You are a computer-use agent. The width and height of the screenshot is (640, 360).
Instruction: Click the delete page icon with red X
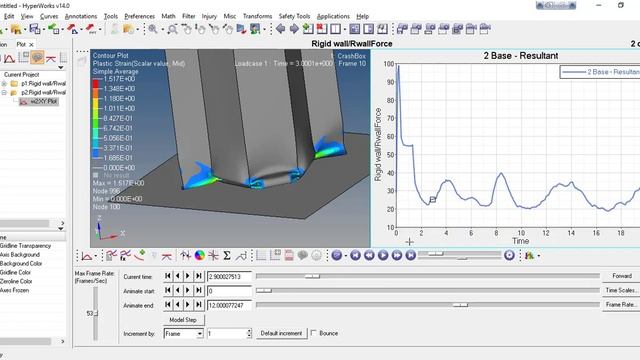tap(321, 29)
